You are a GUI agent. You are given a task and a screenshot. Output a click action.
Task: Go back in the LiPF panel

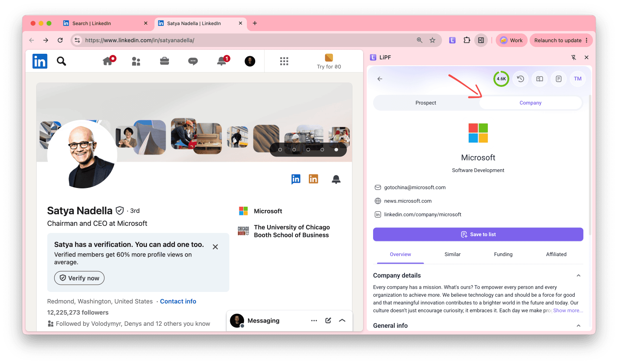point(380,79)
